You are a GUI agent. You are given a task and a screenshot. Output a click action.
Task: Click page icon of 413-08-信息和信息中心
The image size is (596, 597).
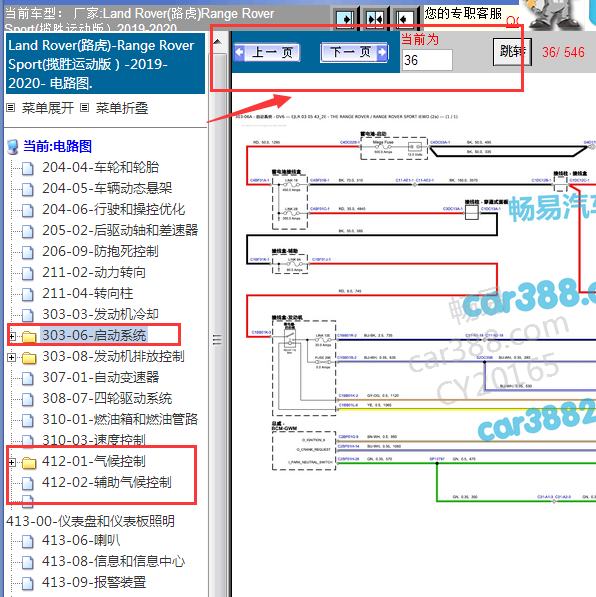click(28, 562)
